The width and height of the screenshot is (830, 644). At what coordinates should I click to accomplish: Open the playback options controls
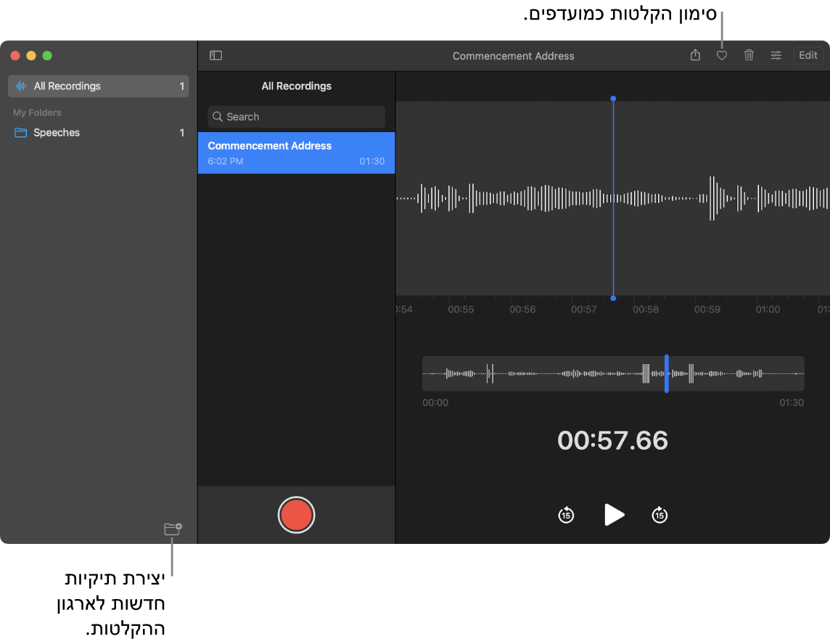(776, 55)
